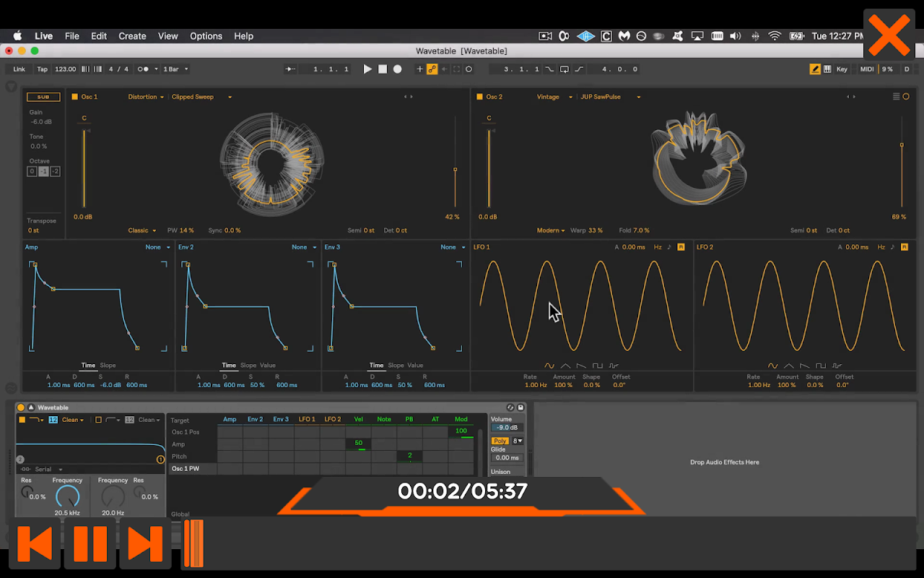
Task: Click the transport Stop button
Action: 383,69
